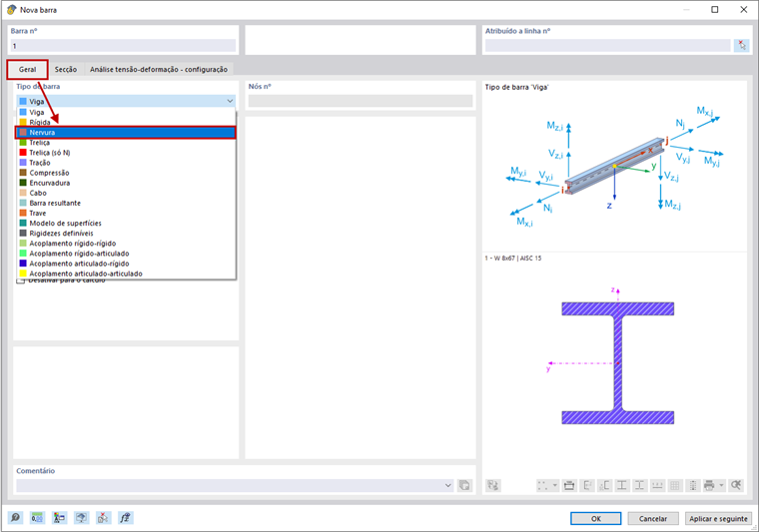Image resolution: width=759 pixels, height=532 pixels.
Task: Click the section library icon below the preview
Action: click(493, 485)
